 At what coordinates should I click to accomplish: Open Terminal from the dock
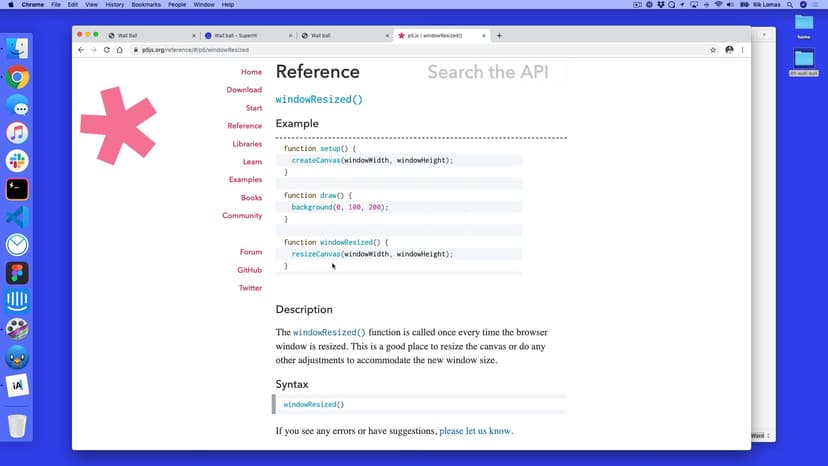coord(17,189)
